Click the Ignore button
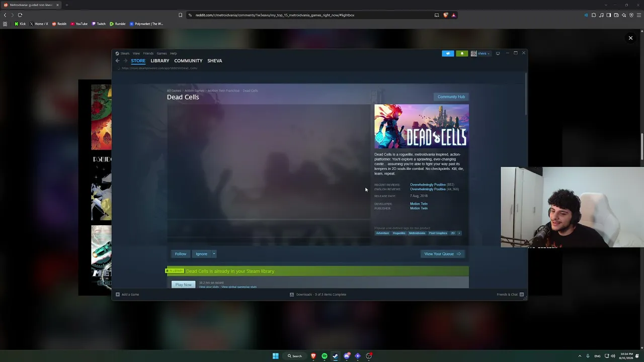Screen dimensions: 644x362 [x=201, y=254]
